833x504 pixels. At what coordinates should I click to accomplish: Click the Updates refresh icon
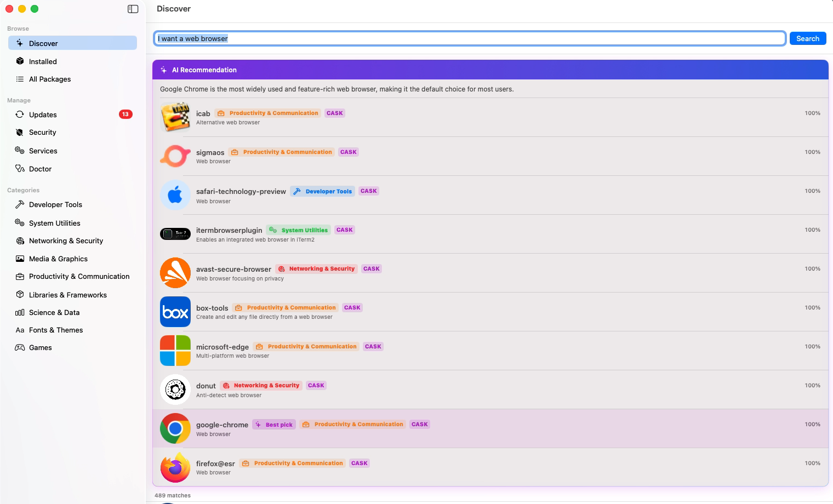point(20,114)
